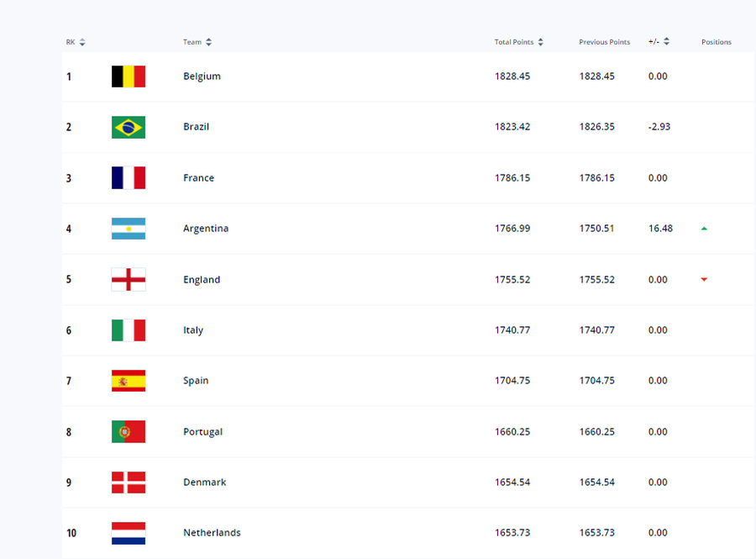
Task: Click England's red down position arrow
Action: coord(704,280)
